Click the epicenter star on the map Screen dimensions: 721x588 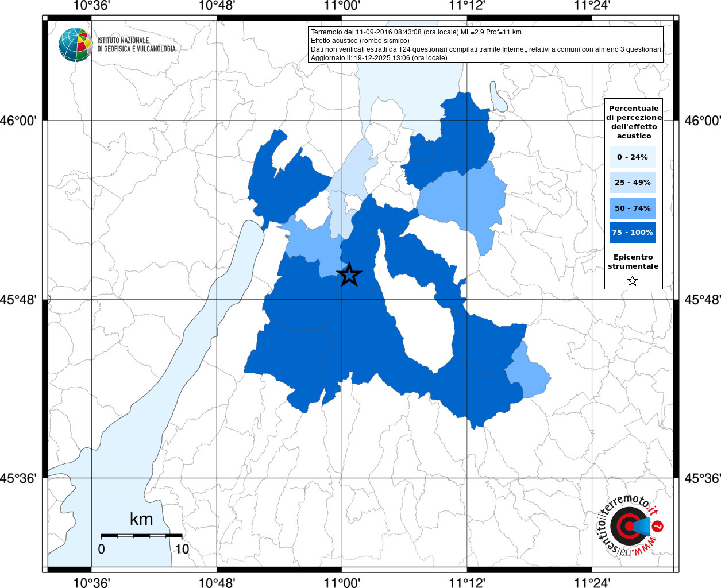349,274
